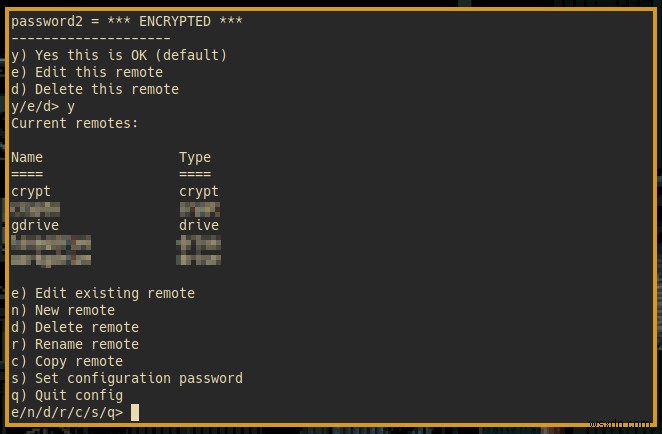Click the "y/e/d> y" prompt line
662x434 pixels.
point(43,106)
